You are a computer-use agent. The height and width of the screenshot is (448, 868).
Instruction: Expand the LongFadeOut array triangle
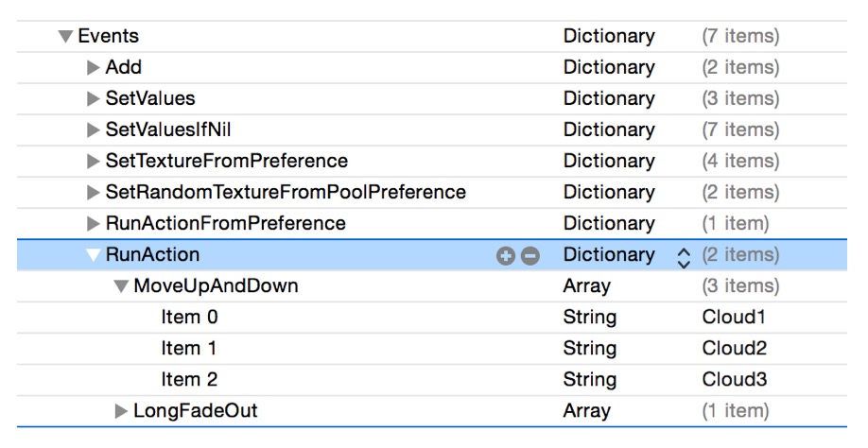(121, 411)
